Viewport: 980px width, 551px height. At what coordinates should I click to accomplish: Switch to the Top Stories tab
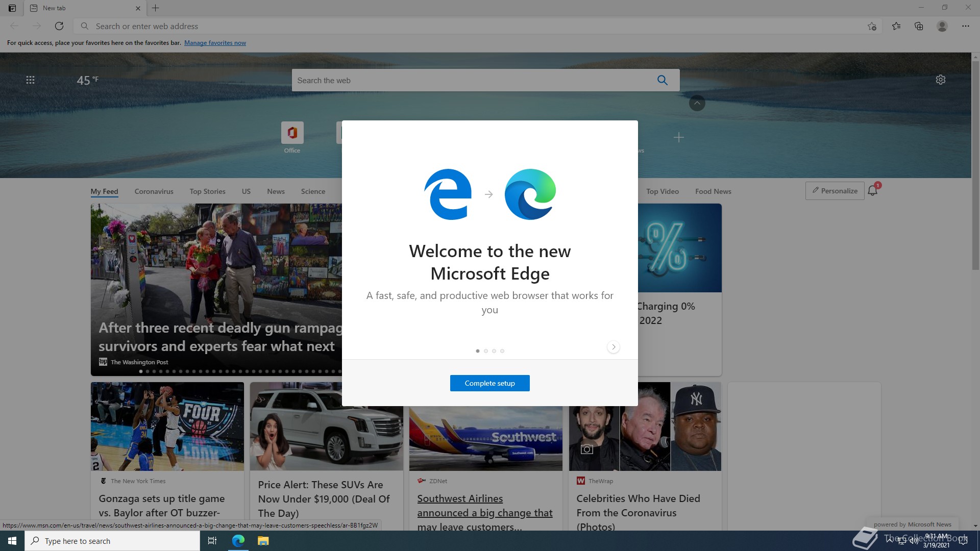(207, 191)
